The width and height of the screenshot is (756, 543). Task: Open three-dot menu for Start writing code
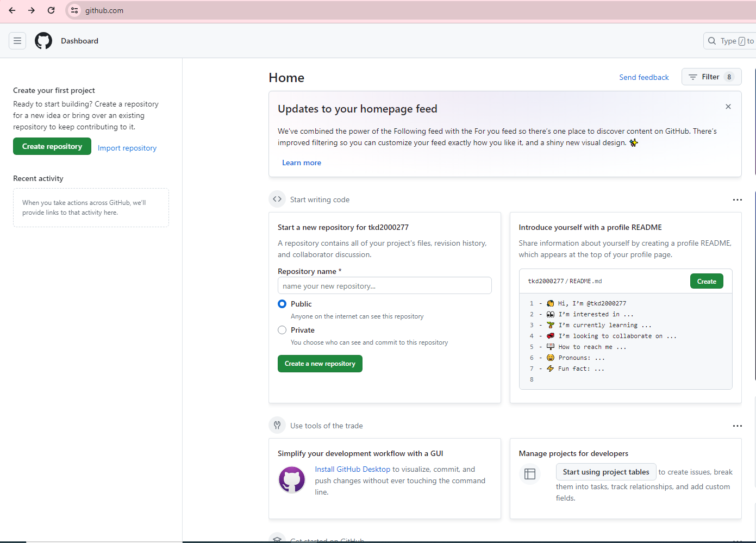click(x=737, y=200)
